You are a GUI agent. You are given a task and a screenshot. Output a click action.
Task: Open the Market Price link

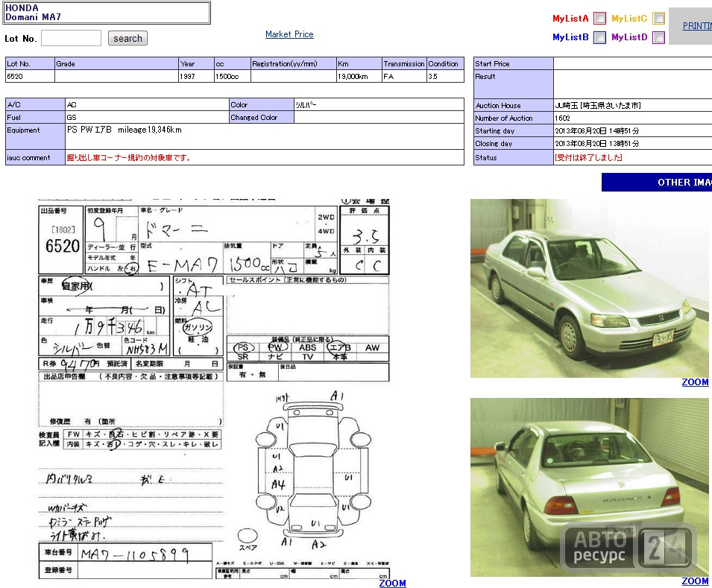point(289,34)
